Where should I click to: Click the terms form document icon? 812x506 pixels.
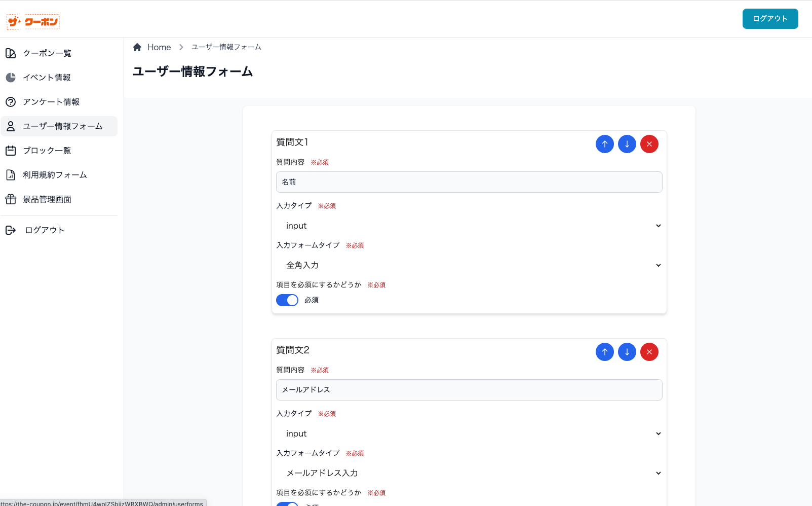click(x=11, y=175)
